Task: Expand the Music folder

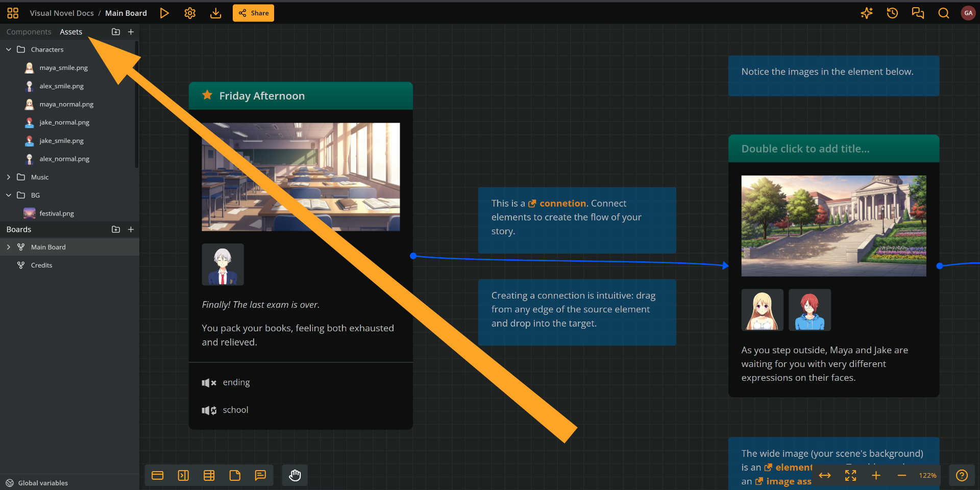Action: pos(8,177)
